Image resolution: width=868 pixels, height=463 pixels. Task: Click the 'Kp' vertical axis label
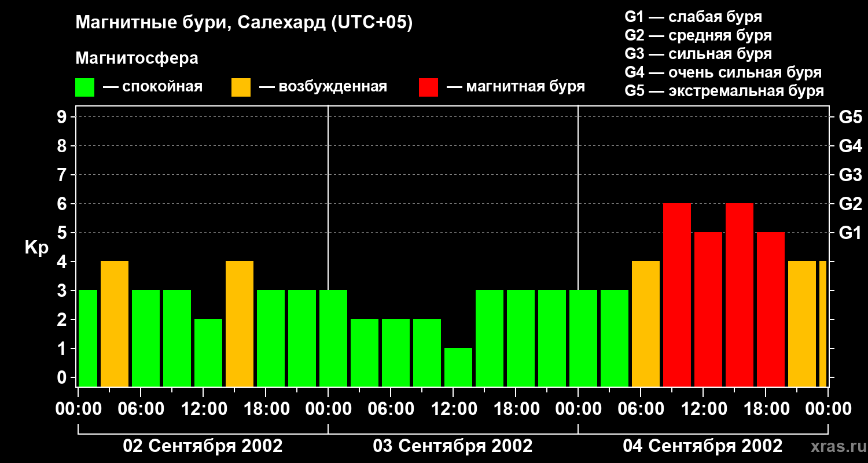pyautogui.click(x=37, y=248)
